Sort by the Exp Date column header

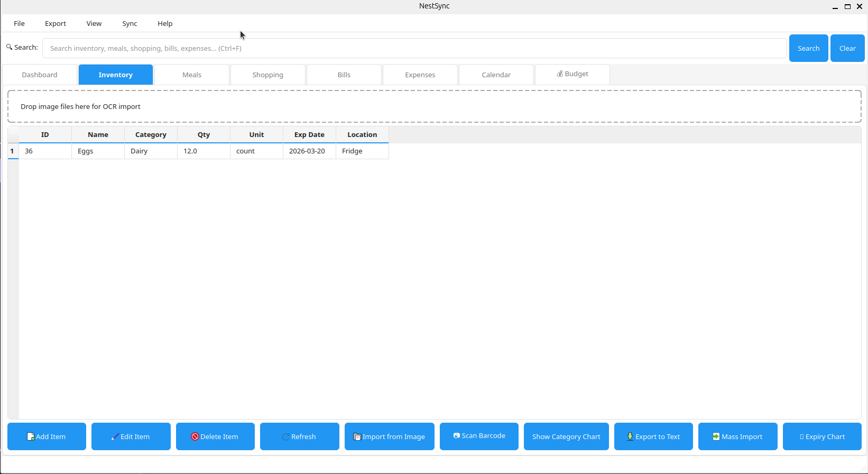click(309, 134)
